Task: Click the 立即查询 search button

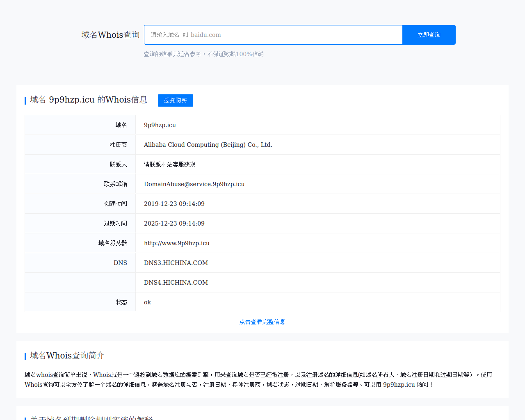Action: [x=429, y=35]
